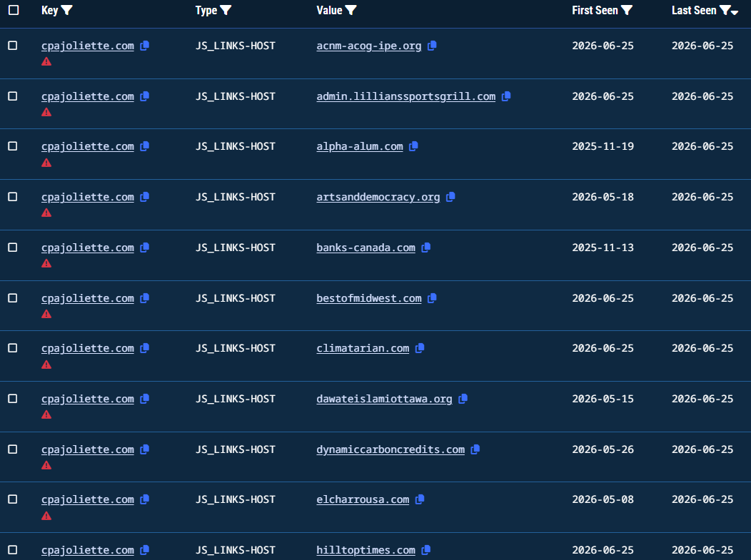Copy the hilltoptimes.com value
The height and width of the screenshot is (560, 751).
tap(425, 550)
